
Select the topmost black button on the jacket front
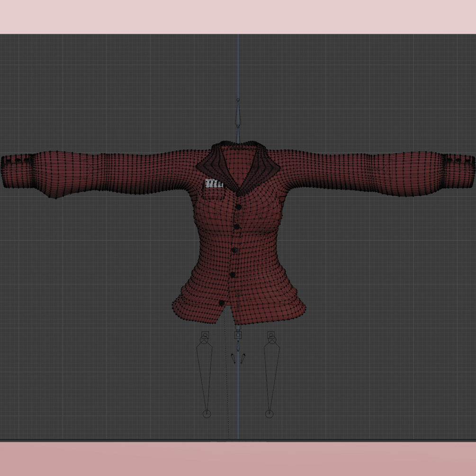(239, 207)
